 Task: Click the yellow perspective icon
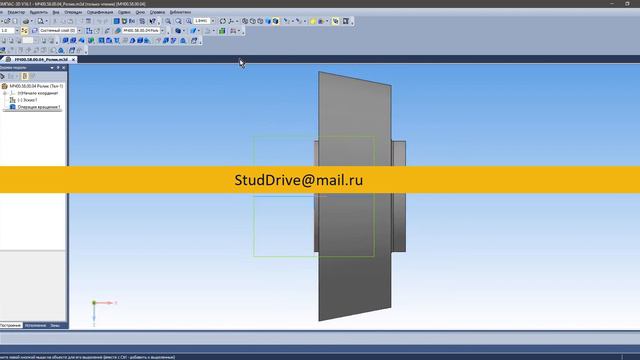(x=313, y=21)
